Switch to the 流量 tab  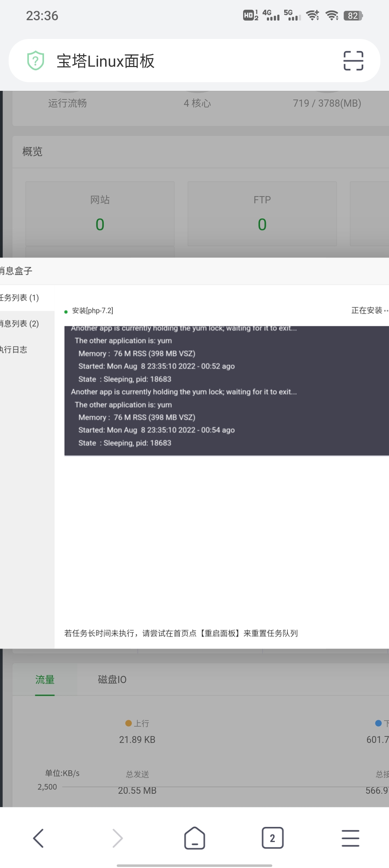click(45, 680)
